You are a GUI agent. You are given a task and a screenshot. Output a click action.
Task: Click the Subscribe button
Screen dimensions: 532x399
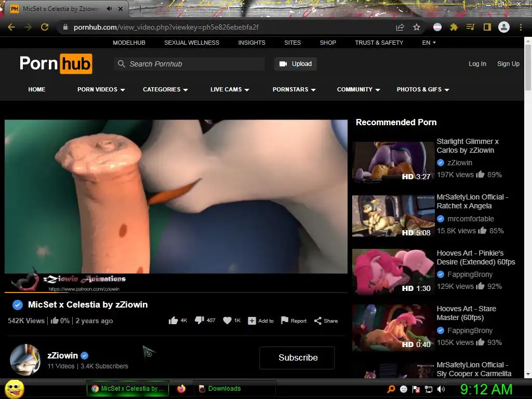click(x=297, y=357)
